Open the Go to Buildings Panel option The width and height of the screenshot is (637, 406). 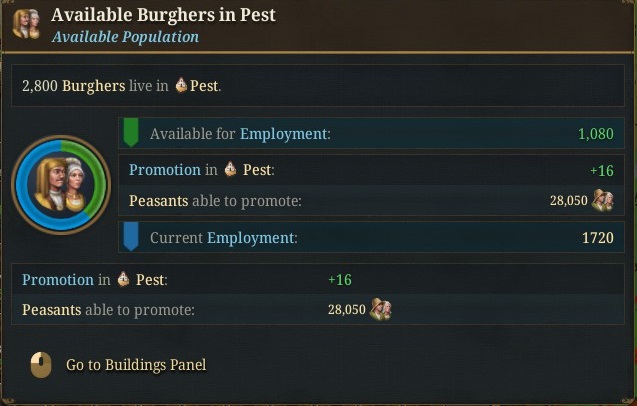(136, 365)
